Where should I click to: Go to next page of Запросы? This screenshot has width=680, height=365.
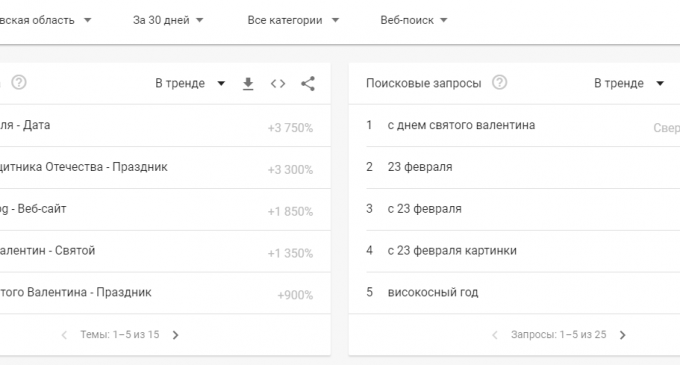623,335
